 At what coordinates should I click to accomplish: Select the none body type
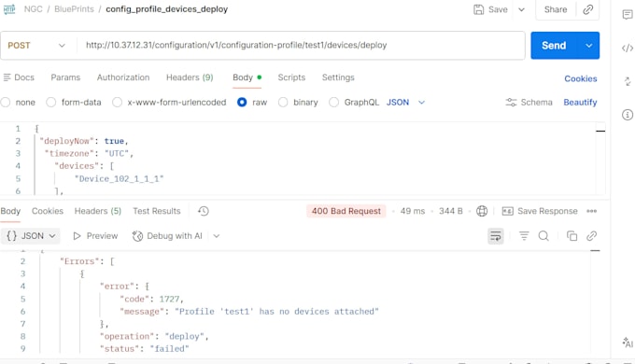click(x=6, y=103)
